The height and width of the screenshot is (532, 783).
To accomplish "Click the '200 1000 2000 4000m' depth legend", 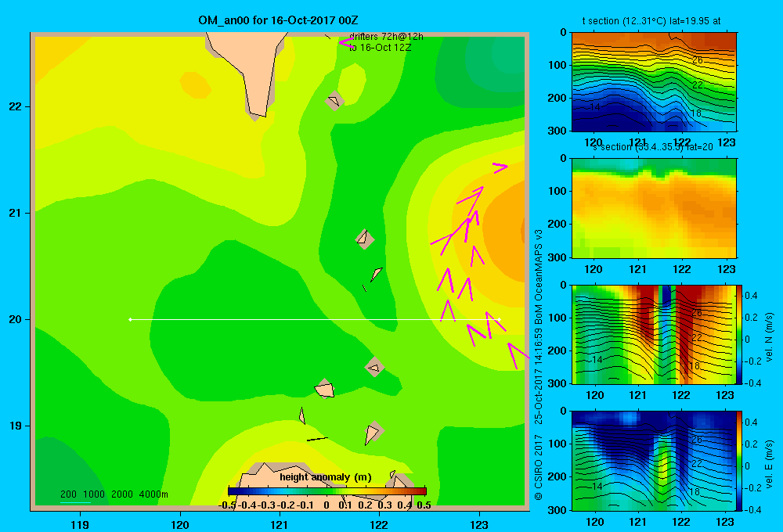I will 114,494.
